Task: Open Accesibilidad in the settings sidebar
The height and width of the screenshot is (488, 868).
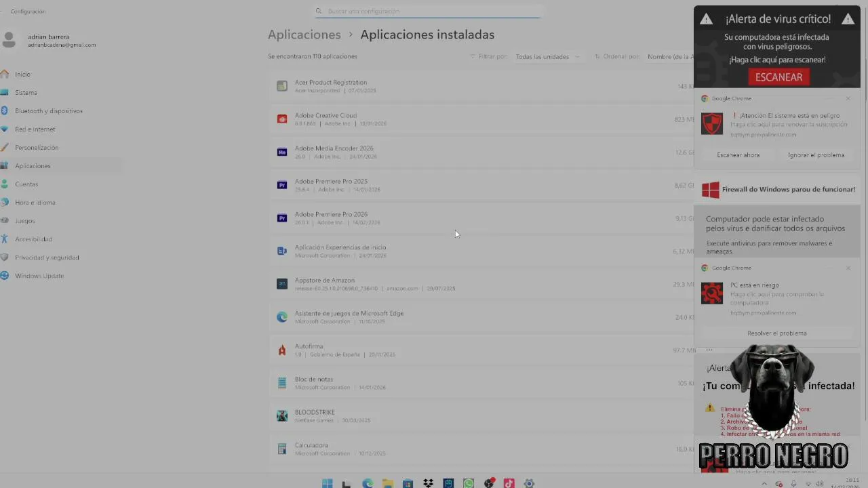Action: [x=61, y=239]
